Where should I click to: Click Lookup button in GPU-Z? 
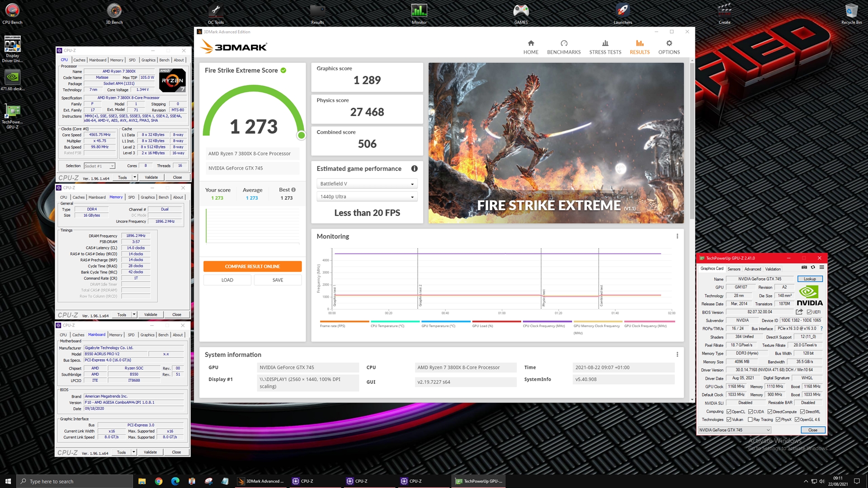tap(810, 279)
